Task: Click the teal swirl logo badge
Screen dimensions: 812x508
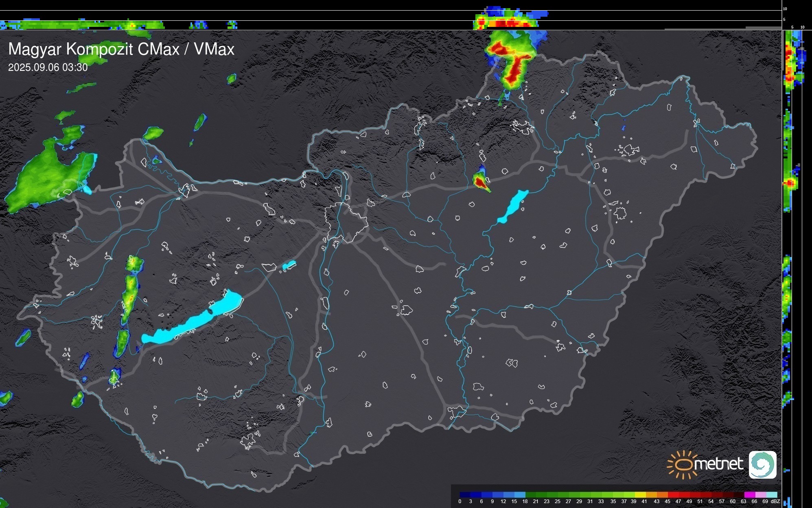Action: click(762, 464)
